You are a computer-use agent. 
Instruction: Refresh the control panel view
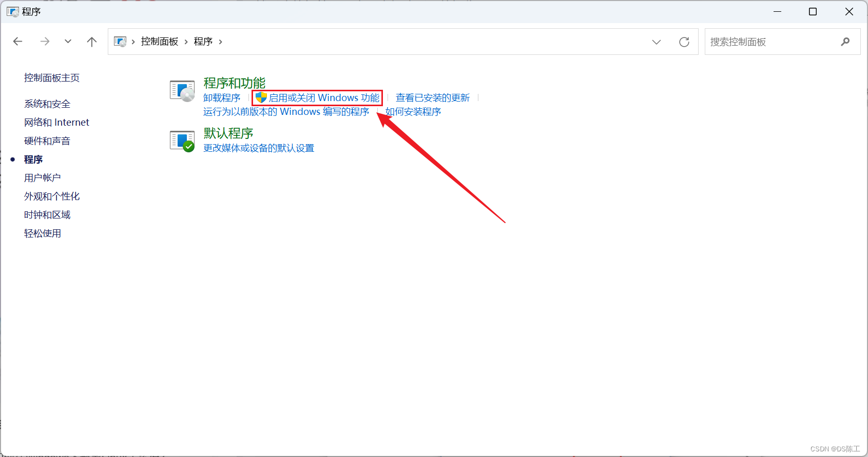pyautogui.click(x=684, y=42)
